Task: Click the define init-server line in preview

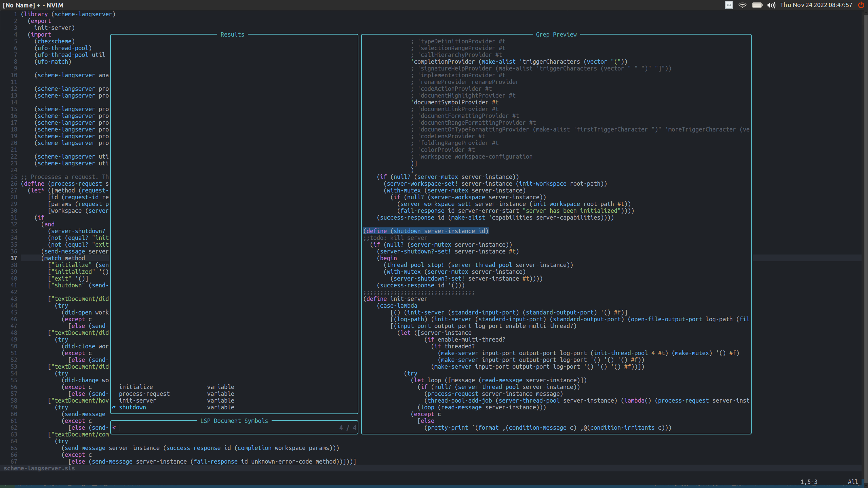Action: (x=395, y=299)
